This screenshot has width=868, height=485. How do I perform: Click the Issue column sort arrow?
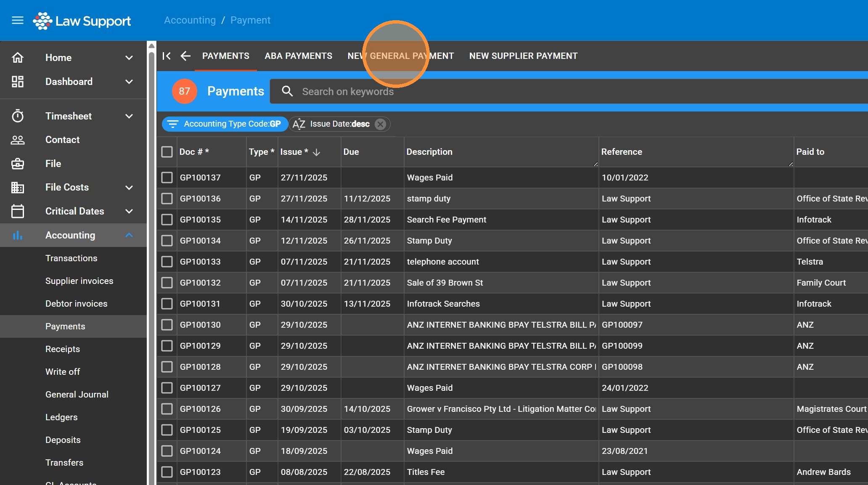(x=317, y=152)
